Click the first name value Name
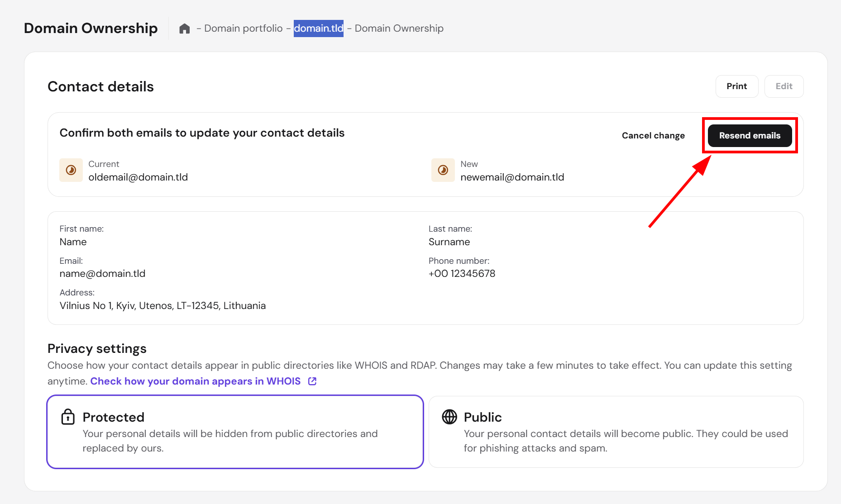 73,242
